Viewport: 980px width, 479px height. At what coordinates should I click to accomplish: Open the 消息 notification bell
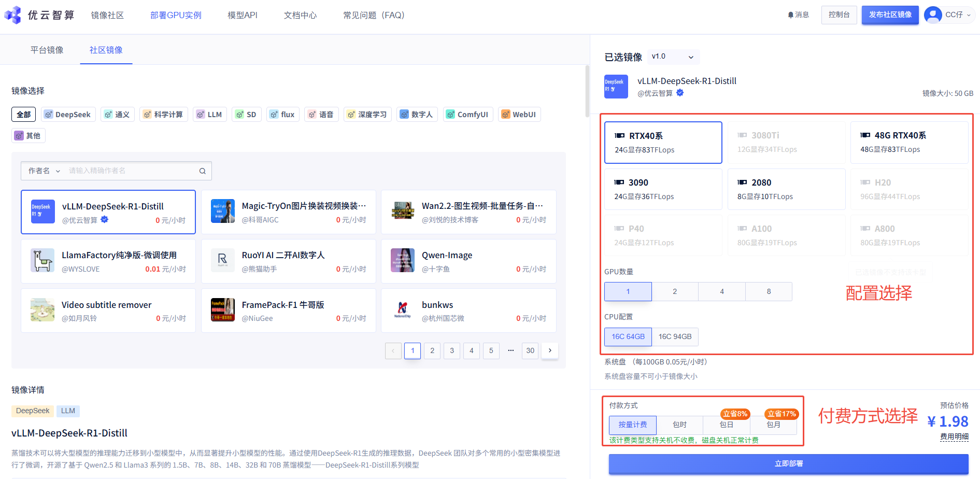pyautogui.click(x=798, y=15)
